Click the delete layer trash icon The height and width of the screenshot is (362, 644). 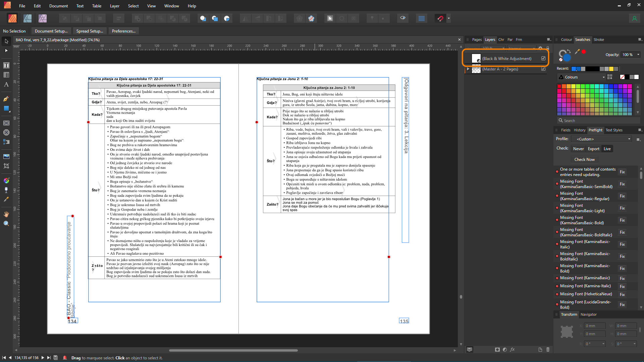[548, 350]
